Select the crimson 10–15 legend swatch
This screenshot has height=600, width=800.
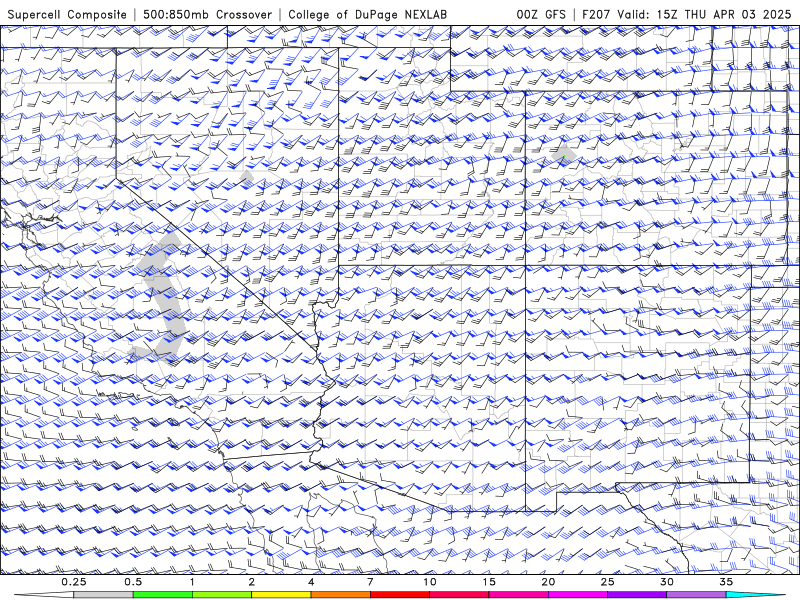tap(459, 595)
